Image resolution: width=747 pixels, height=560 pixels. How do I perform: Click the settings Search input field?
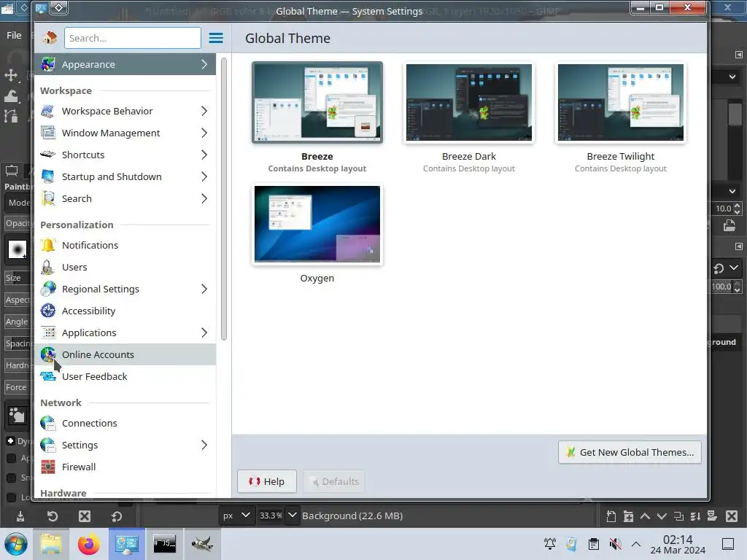[x=133, y=38]
